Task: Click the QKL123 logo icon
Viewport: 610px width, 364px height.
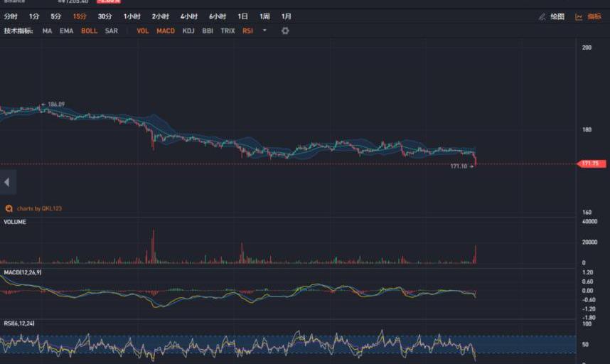Action: (x=9, y=208)
